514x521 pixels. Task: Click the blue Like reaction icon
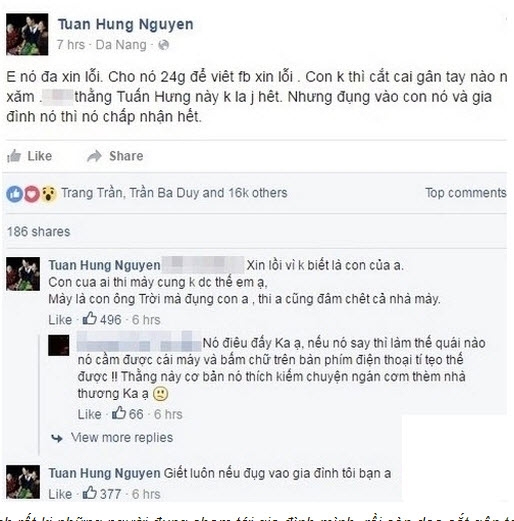(x=15, y=194)
